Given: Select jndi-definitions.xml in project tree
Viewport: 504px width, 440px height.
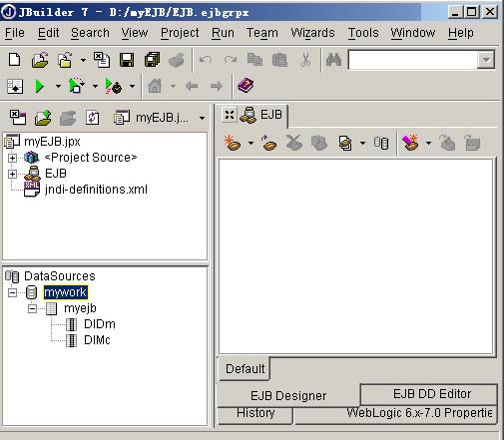Looking at the screenshot, I should point(96,190).
